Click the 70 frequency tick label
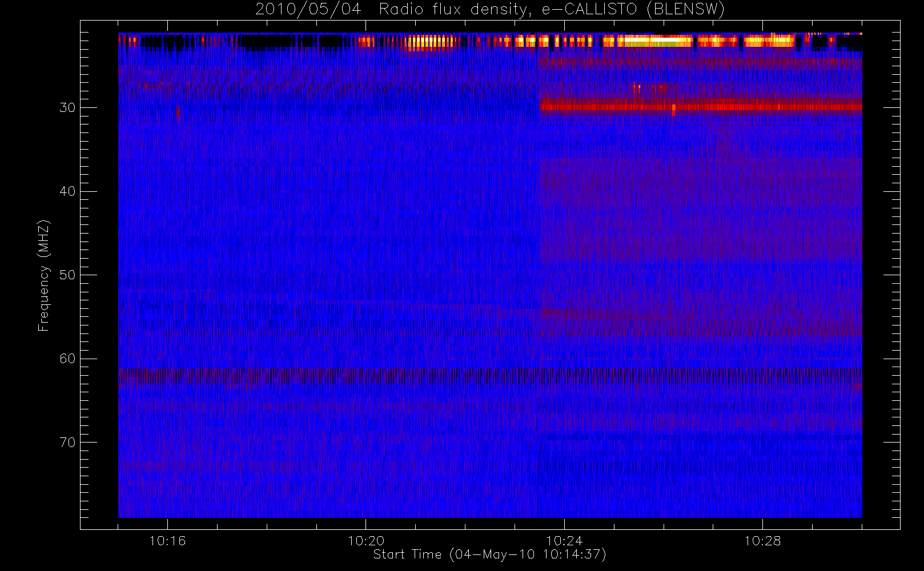This screenshot has width=924, height=571. click(67, 443)
